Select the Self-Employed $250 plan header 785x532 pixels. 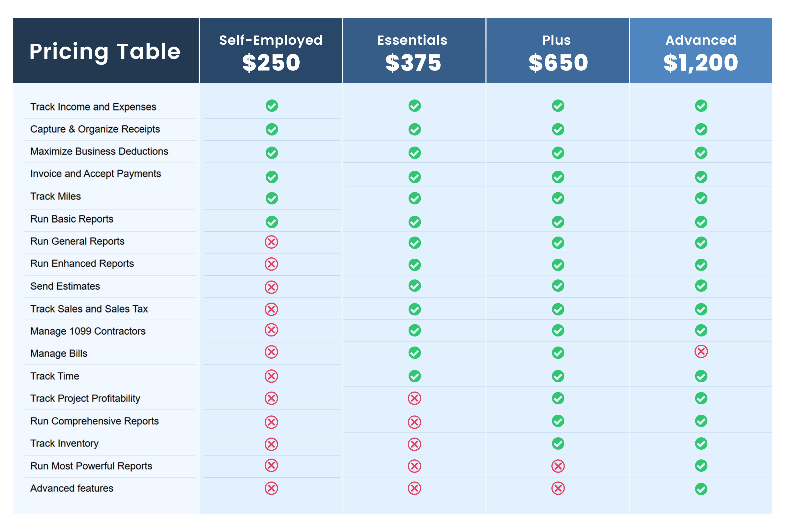271,51
